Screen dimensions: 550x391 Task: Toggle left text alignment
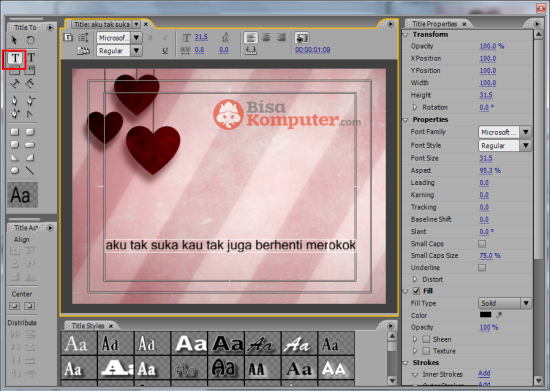point(251,38)
